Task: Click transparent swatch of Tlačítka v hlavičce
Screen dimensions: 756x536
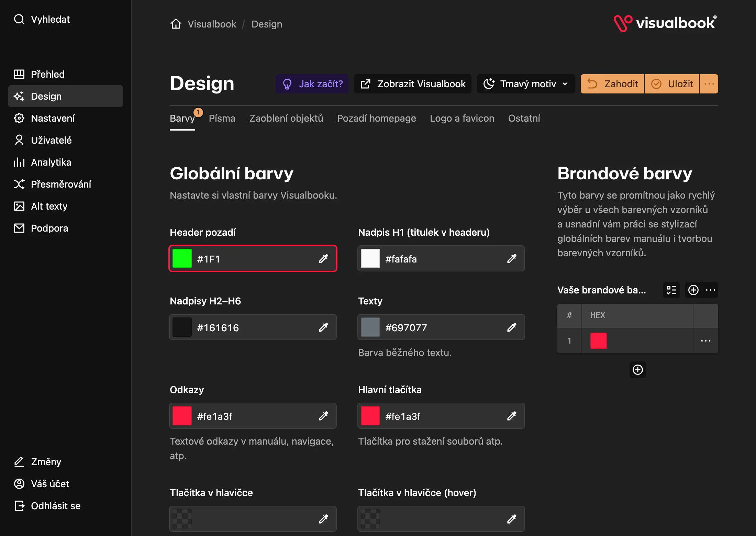Action: [x=182, y=519]
